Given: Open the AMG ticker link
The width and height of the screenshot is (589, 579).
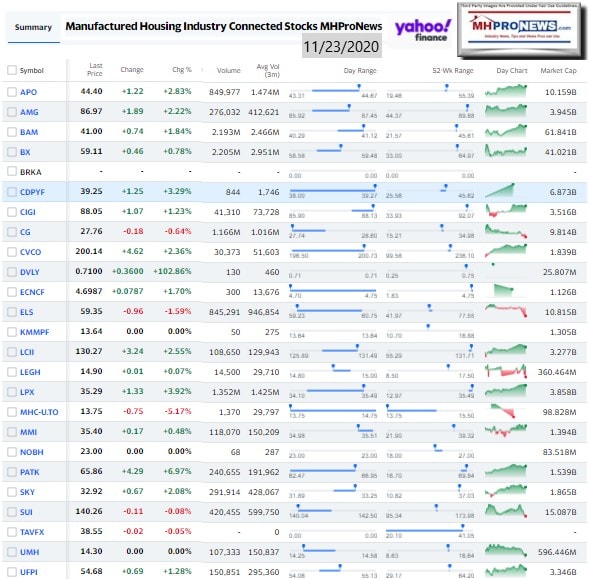Looking at the screenshot, I should pyautogui.click(x=29, y=112).
